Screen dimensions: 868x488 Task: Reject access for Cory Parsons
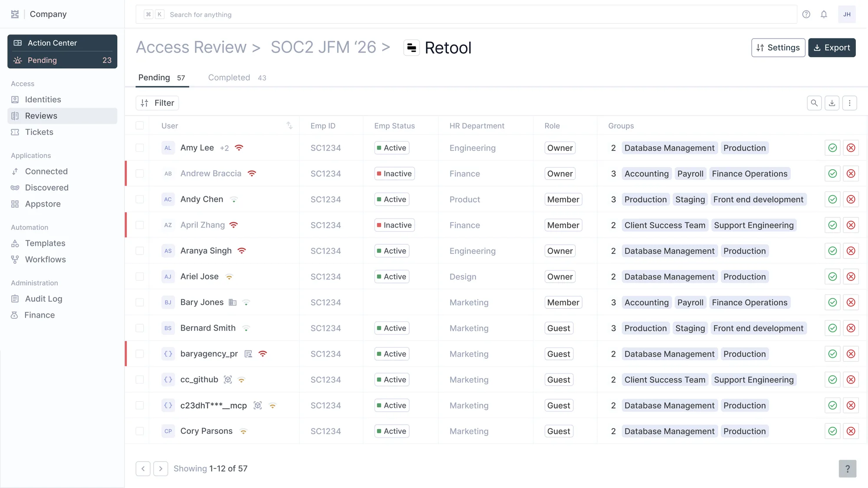[x=851, y=431]
